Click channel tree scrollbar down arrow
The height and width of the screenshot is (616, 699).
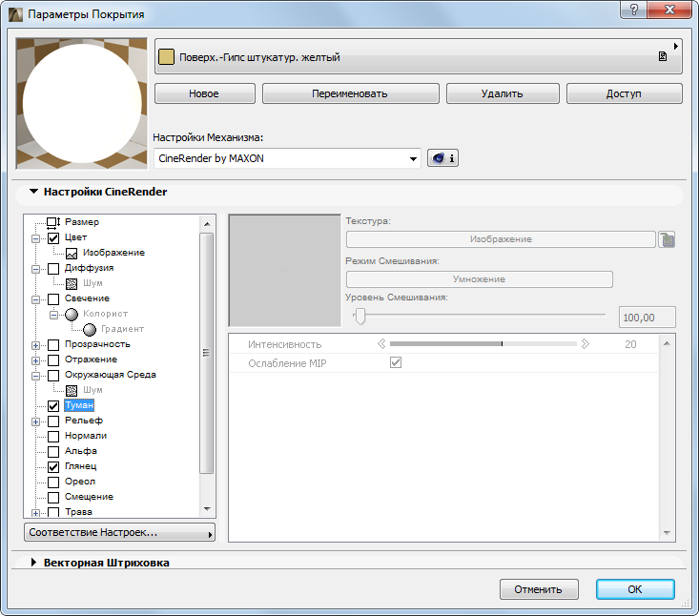coord(207,508)
